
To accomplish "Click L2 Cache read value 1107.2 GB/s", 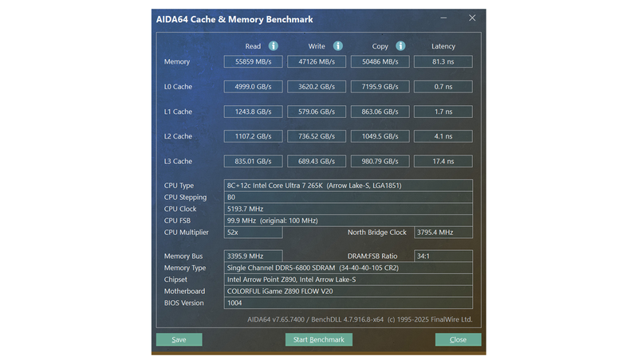I will click(x=253, y=136).
